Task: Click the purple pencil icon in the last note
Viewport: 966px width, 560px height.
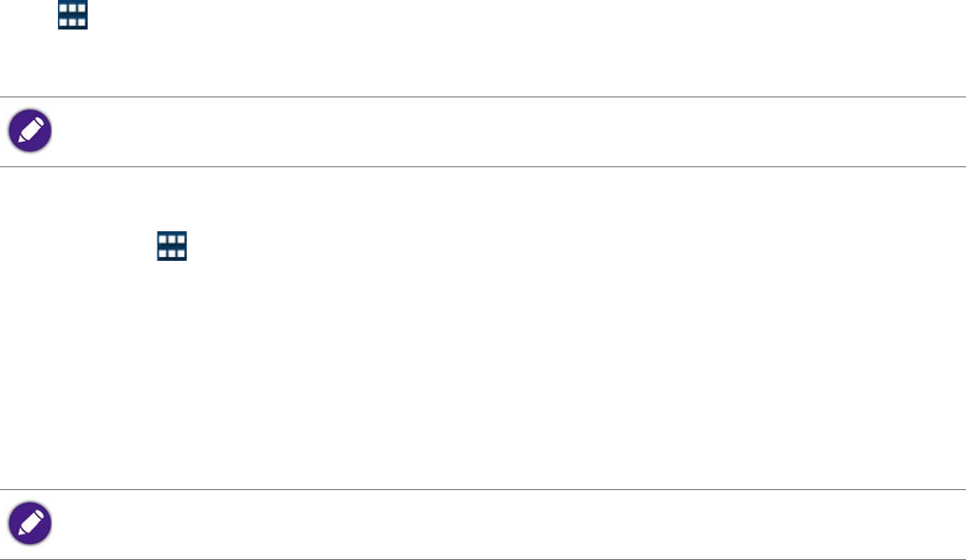Action: tap(30, 523)
